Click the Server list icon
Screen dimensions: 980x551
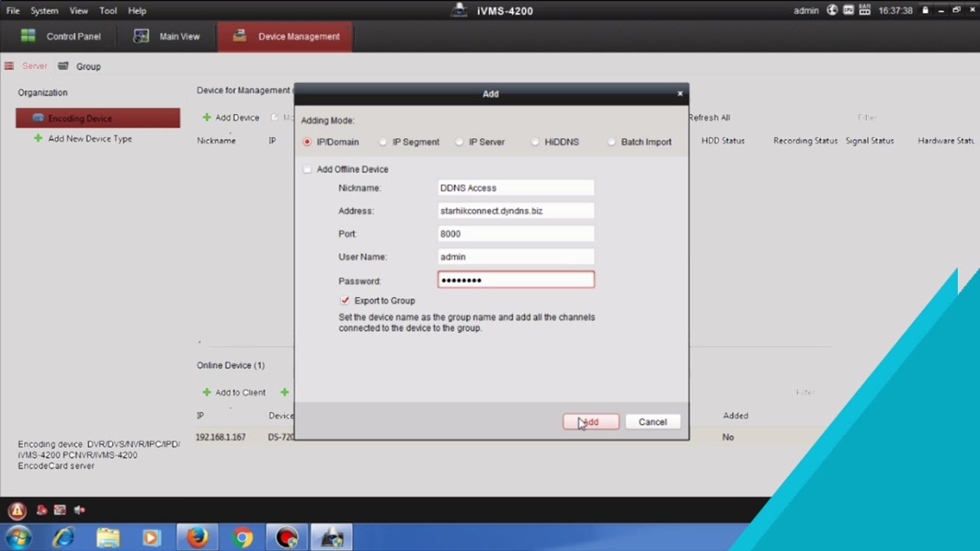coord(9,66)
